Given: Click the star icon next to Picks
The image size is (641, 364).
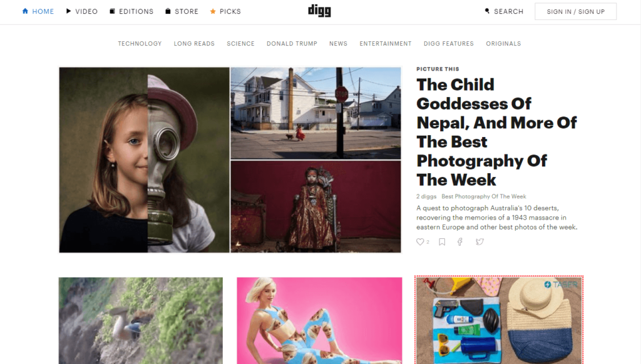Looking at the screenshot, I should (213, 11).
